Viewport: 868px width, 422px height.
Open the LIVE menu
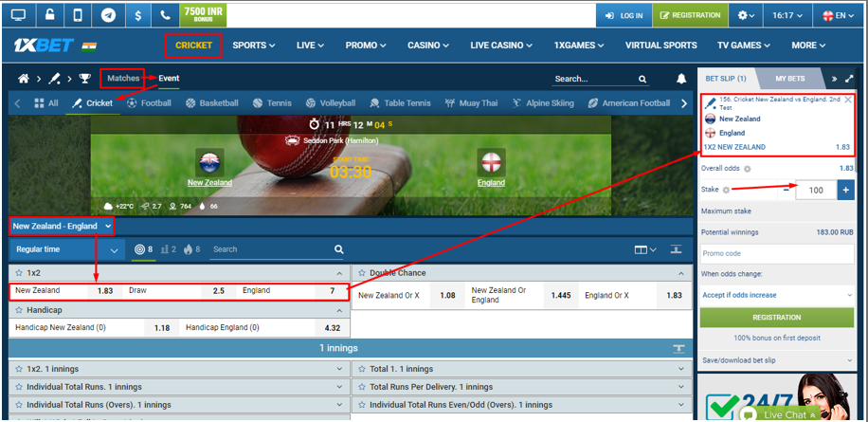pyautogui.click(x=310, y=46)
